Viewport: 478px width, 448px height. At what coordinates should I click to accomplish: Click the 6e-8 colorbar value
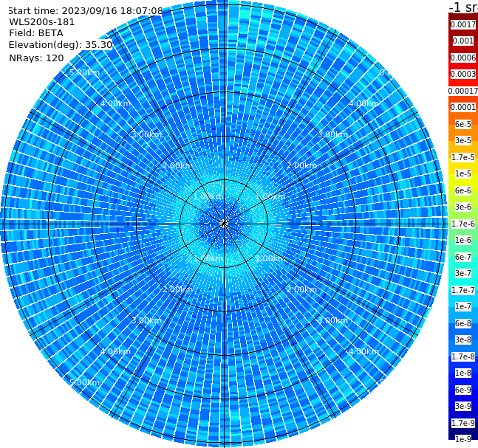click(463, 323)
